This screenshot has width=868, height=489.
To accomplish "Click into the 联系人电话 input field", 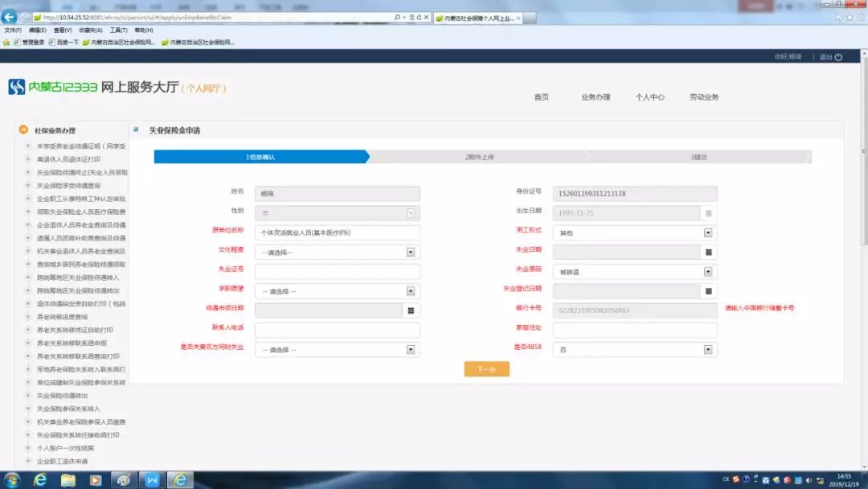I will coord(337,331).
